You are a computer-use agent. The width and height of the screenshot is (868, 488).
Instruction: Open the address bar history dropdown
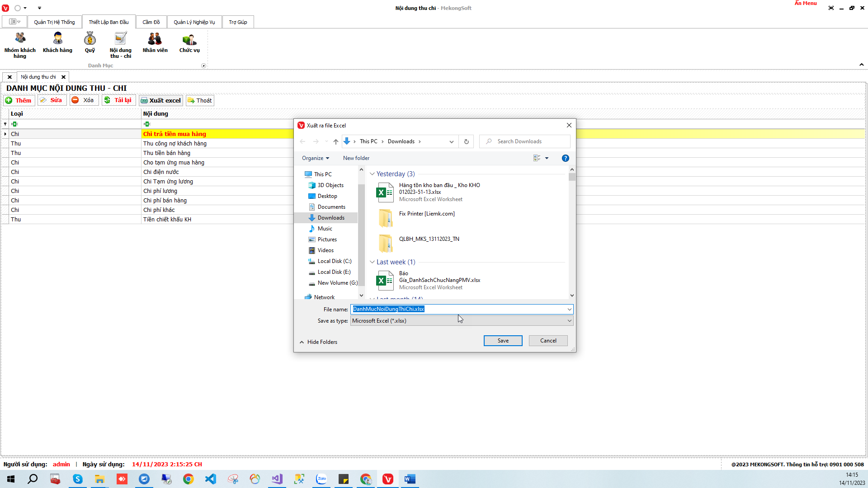pyautogui.click(x=451, y=141)
